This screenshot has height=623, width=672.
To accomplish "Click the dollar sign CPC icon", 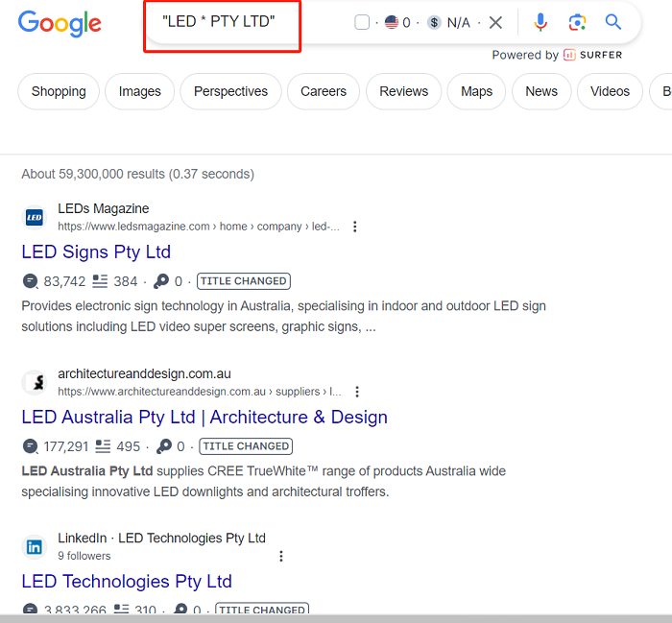I will (x=434, y=22).
